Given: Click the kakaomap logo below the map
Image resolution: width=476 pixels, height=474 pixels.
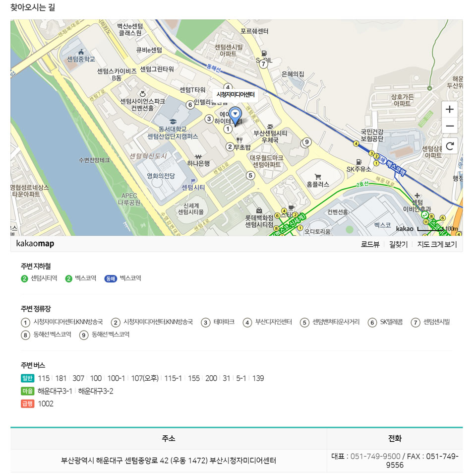Looking at the screenshot, I should click(x=35, y=244).
